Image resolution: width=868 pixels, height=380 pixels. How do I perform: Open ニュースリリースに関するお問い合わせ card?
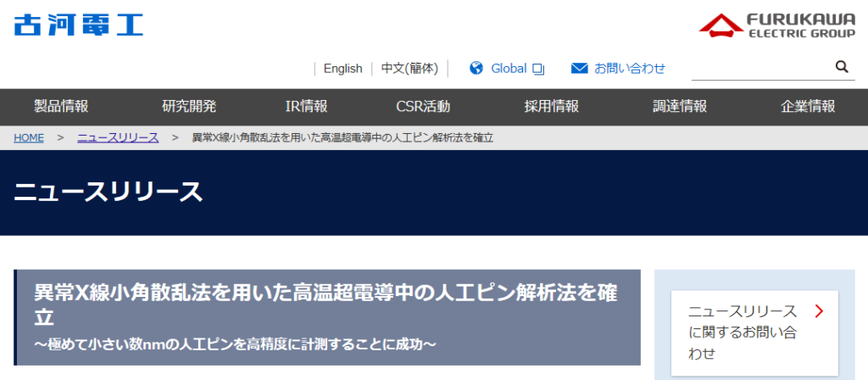pos(754,332)
